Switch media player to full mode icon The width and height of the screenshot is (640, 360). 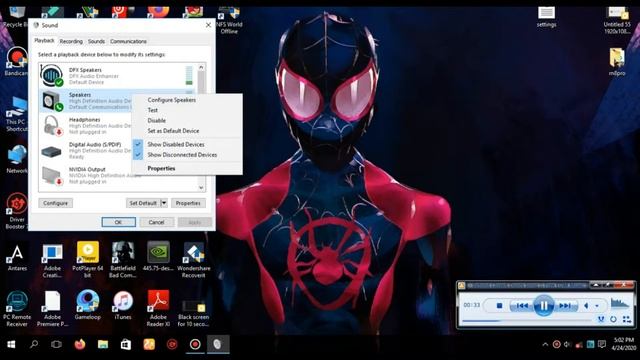[627, 319]
